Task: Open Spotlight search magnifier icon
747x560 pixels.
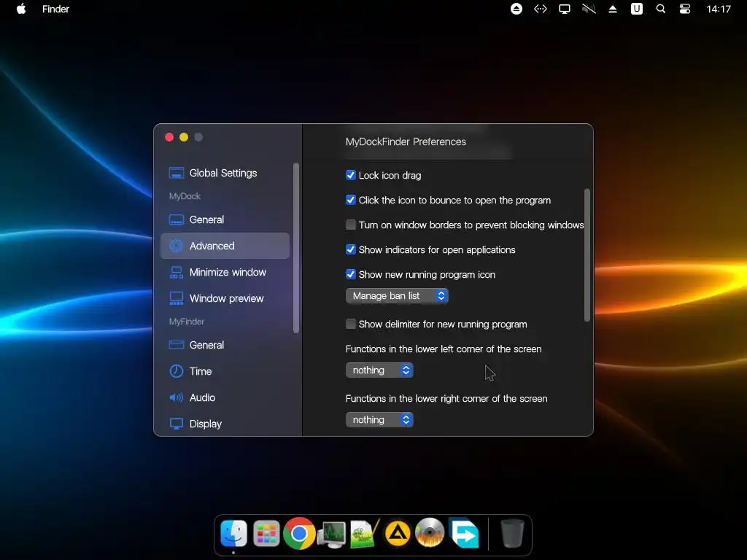Action: point(661,9)
